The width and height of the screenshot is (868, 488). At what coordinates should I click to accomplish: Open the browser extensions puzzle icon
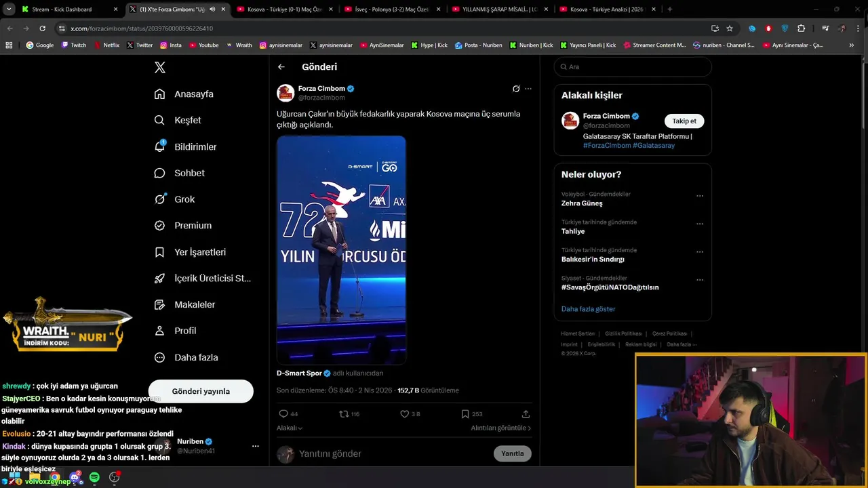point(802,28)
